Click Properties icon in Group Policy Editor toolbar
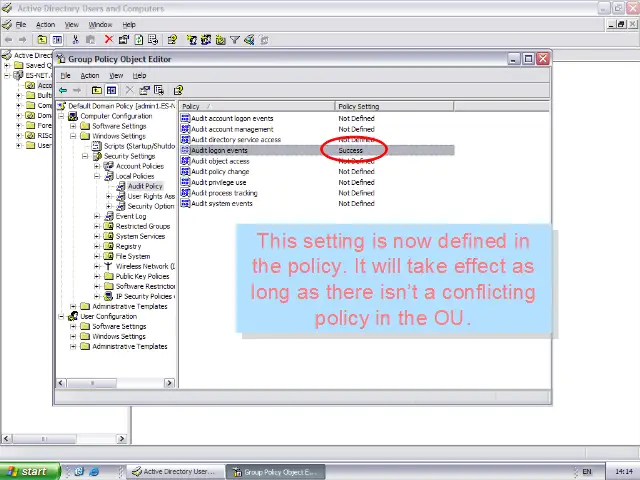Image resolution: width=640 pixels, height=480 pixels. pyautogui.click(x=144, y=90)
